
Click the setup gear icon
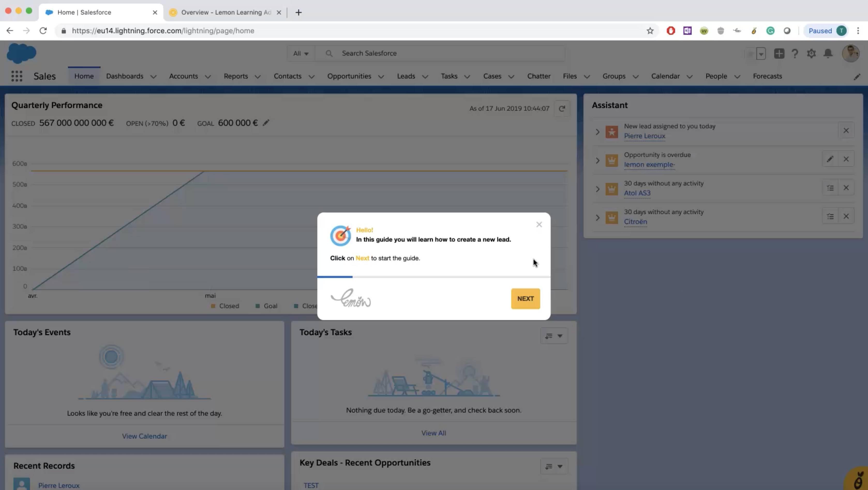click(x=811, y=53)
